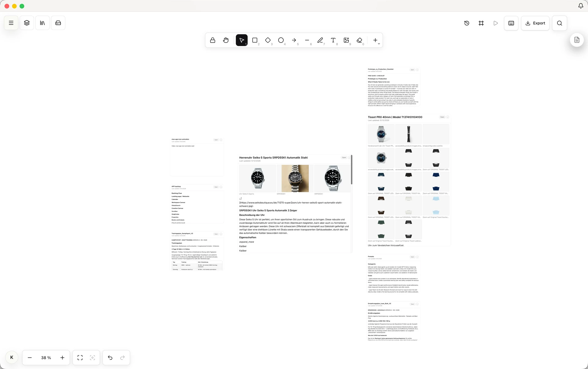Open the Herrenuhr Seiko 5 Sports card
The image size is (588, 369).
tap(344, 158)
